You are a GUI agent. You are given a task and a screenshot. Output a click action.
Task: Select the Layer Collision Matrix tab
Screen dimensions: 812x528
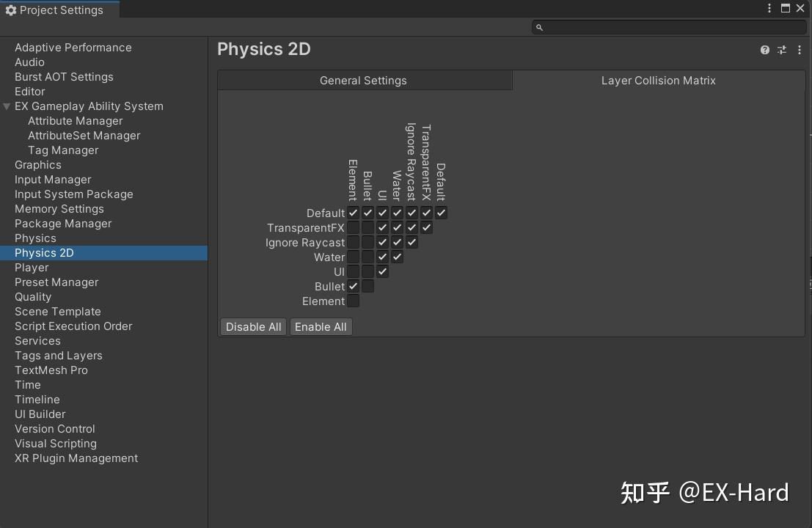click(x=658, y=81)
